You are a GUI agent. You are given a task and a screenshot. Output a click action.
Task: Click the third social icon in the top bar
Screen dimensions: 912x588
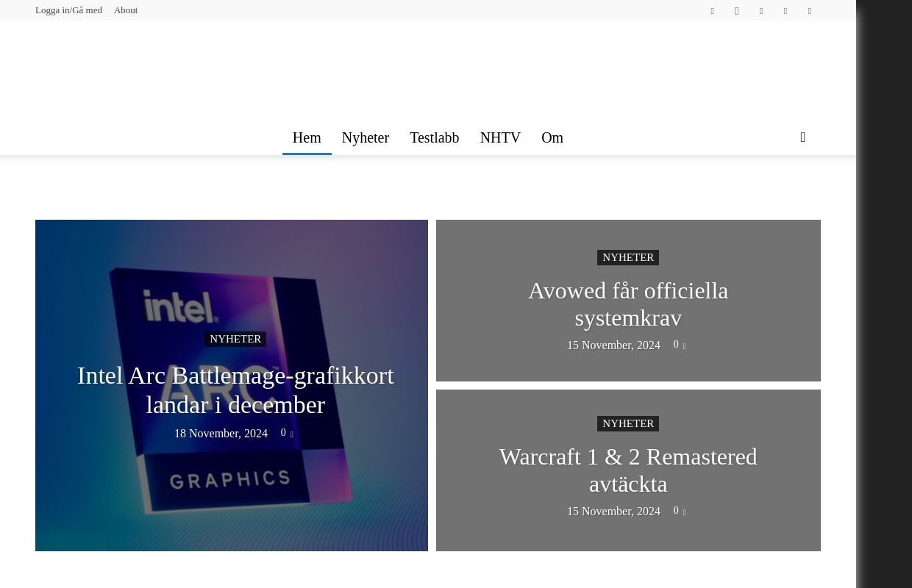point(761,11)
